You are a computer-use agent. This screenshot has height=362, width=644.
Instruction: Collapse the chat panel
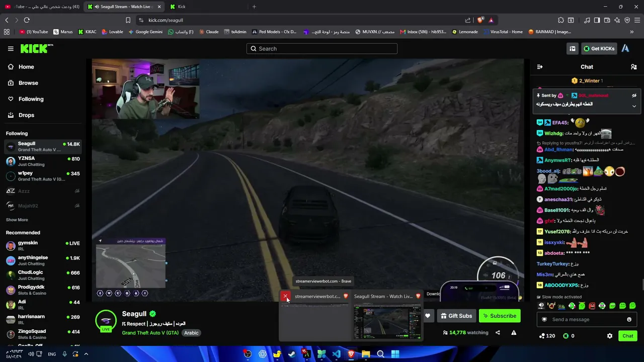pyautogui.click(x=540, y=67)
